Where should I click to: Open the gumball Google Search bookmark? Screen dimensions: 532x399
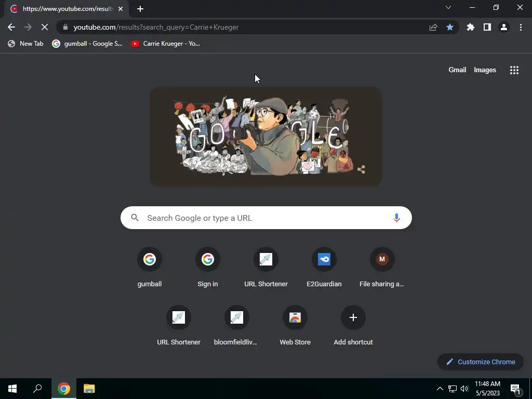point(87,44)
